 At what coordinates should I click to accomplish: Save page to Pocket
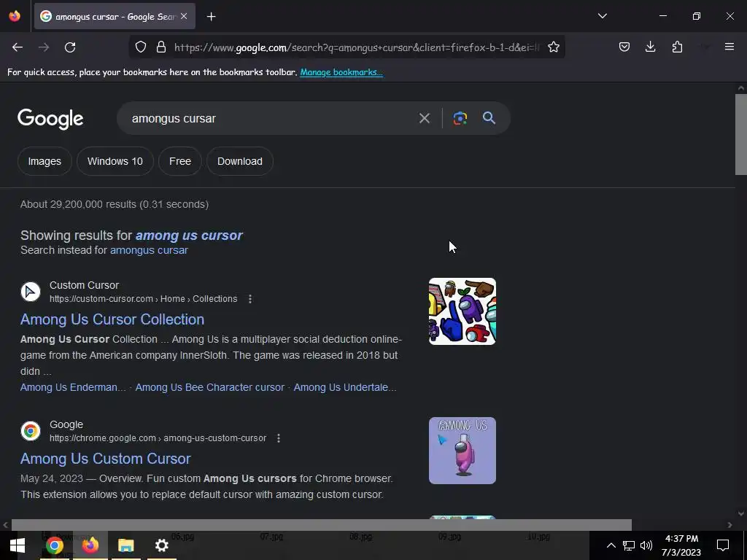pos(624,47)
